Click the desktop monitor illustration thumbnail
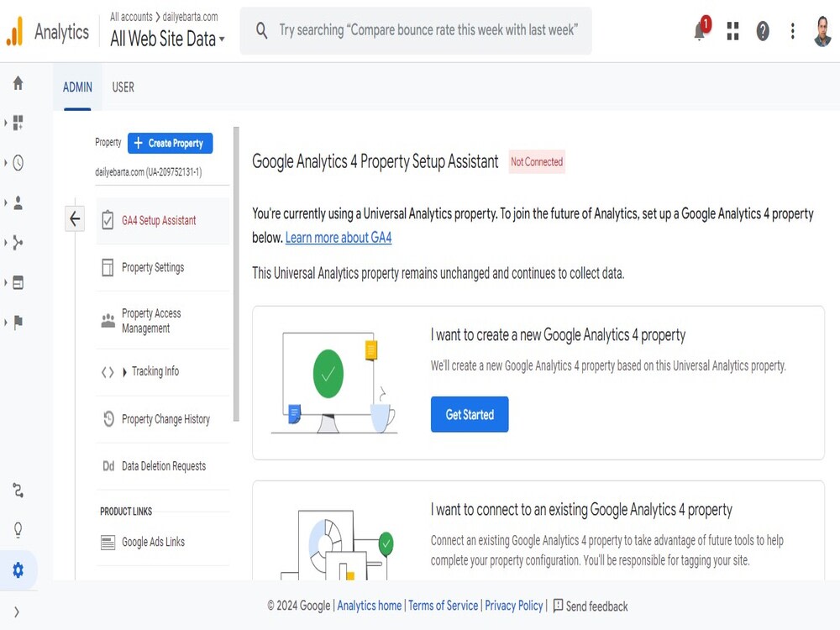840x630 pixels. [333, 382]
